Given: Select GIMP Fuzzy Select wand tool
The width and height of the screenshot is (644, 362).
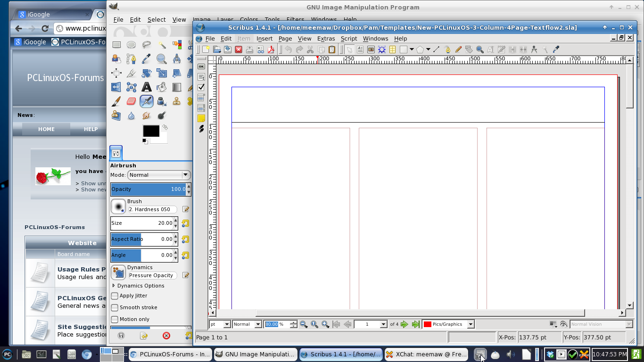Looking at the screenshot, I should coord(162,45).
